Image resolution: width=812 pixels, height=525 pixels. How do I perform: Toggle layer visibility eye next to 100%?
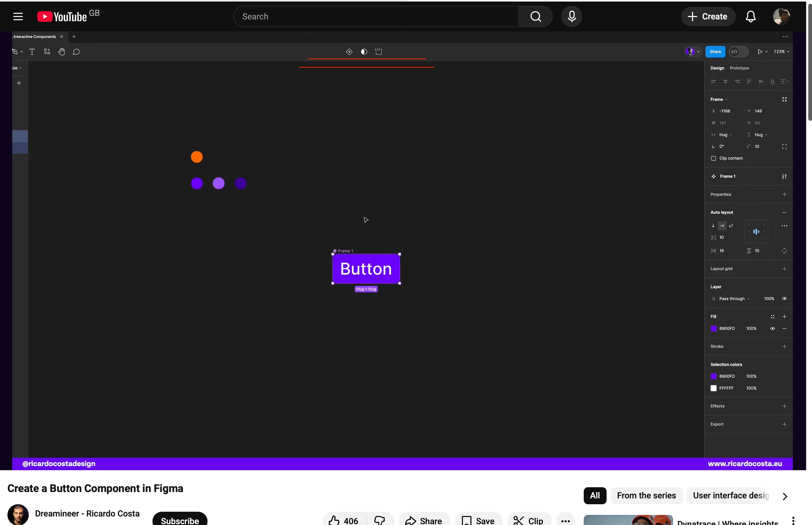click(784, 299)
